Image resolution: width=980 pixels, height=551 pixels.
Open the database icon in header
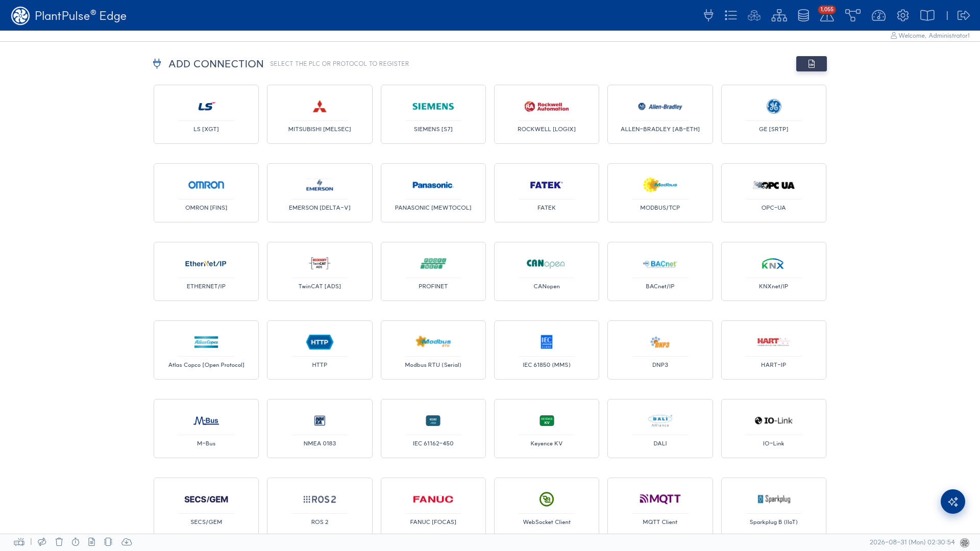tap(803, 15)
